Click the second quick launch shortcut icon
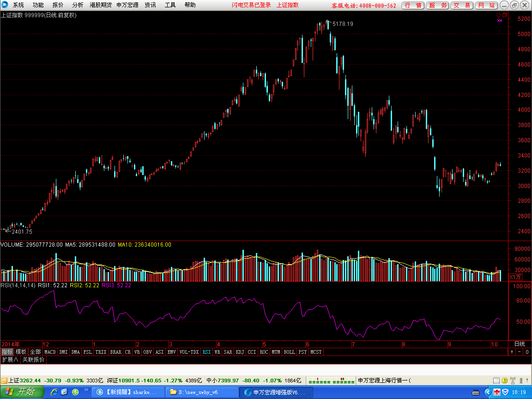The width and height of the screenshot is (532, 399). (x=65, y=392)
